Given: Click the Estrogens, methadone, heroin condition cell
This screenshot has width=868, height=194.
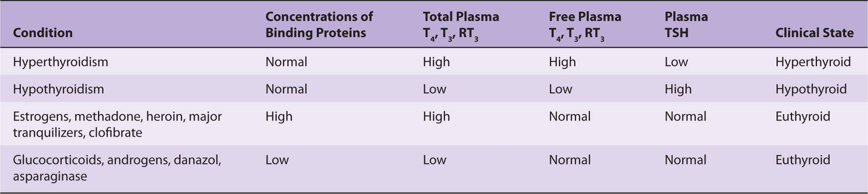Looking at the screenshot, I should pyautogui.click(x=117, y=124).
